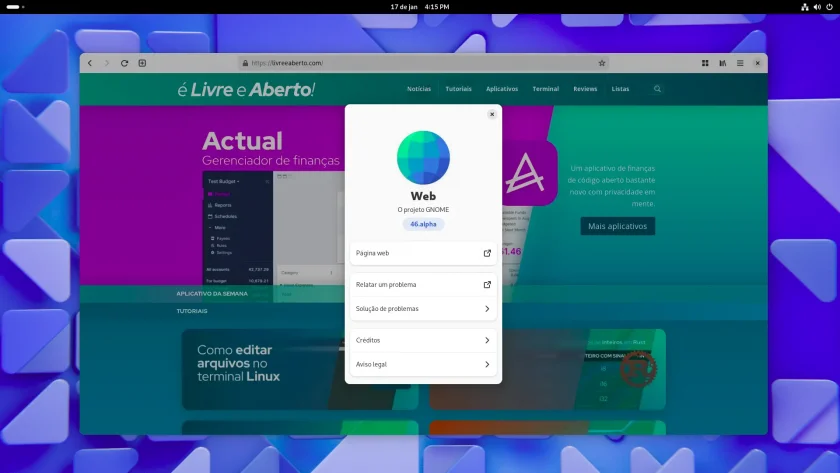This screenshot has height=473, width=840.
Task: Expand the Créditos section
Action: point(423,340)
